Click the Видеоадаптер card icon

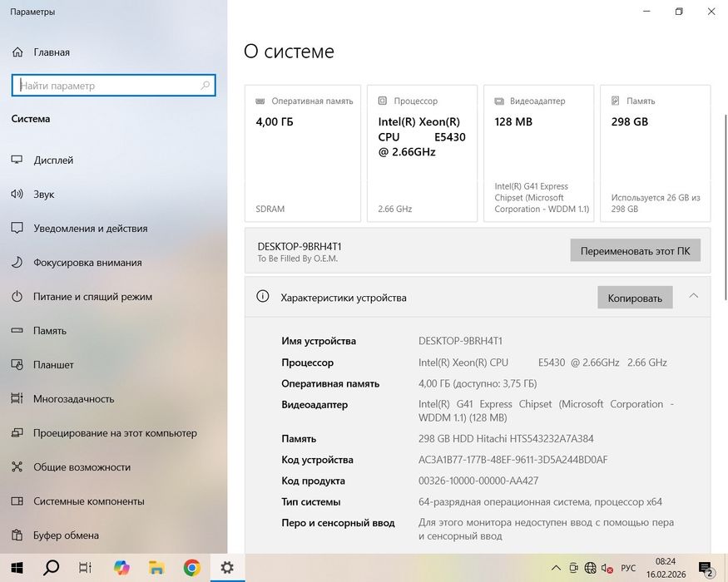[499, 101]
